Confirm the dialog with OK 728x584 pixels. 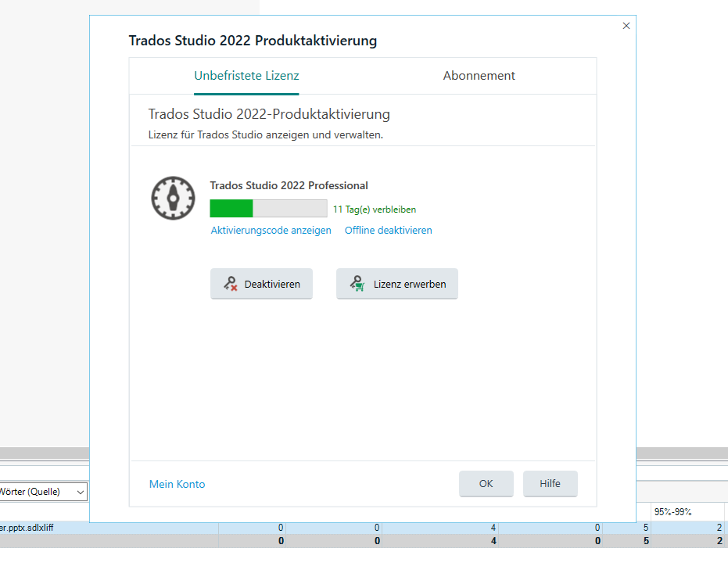[486, 483]
